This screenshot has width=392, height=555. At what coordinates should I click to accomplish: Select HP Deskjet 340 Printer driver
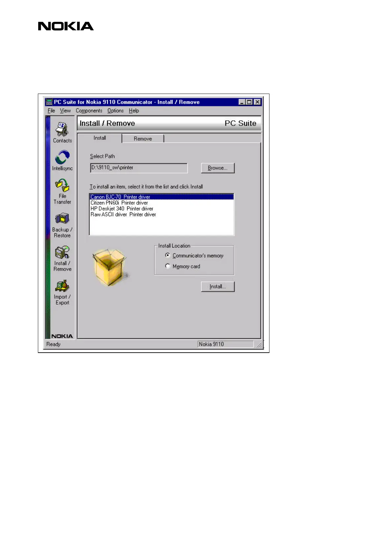pyautogui.click(x=162, y=209)
